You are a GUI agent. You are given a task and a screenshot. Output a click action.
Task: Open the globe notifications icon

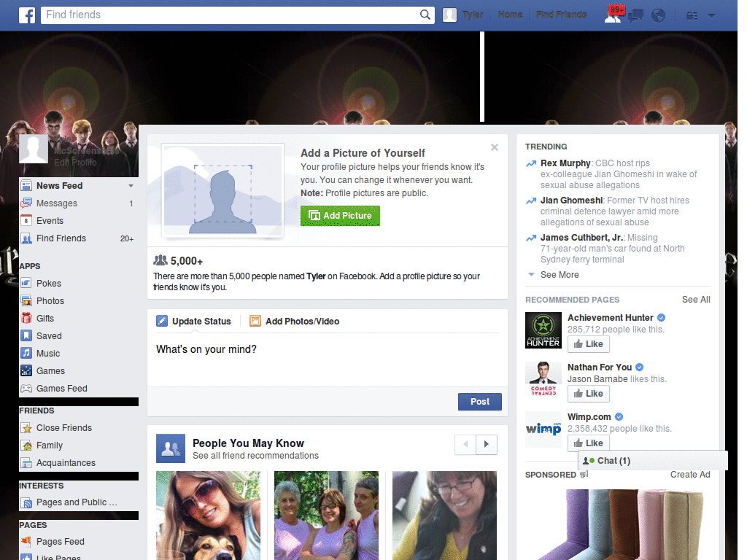coord(658,15)
